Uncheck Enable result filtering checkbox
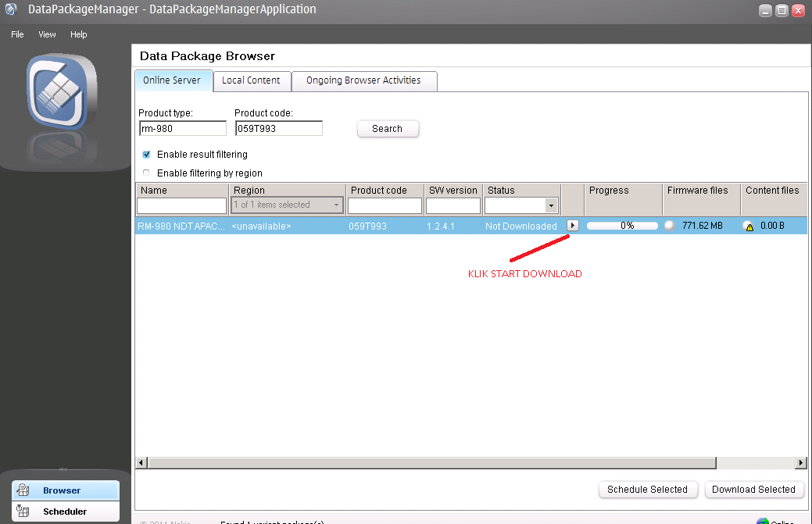This screenshot has width=812, height=524. click(x=146, y=155)
